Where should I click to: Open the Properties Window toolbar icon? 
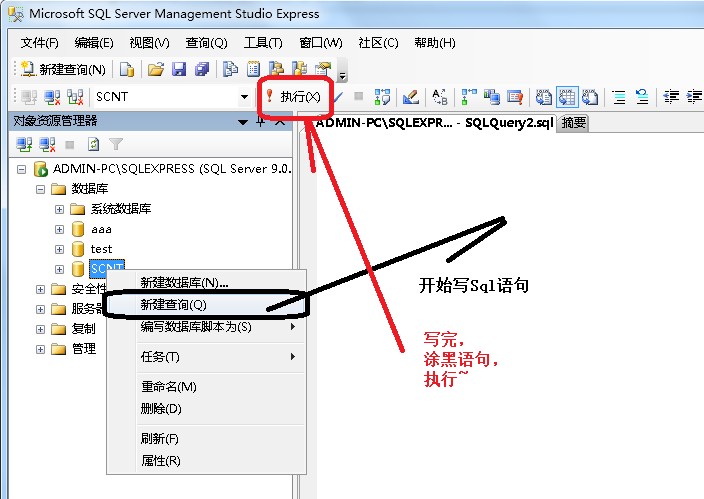pyautogui.click(x=322, y=69)
